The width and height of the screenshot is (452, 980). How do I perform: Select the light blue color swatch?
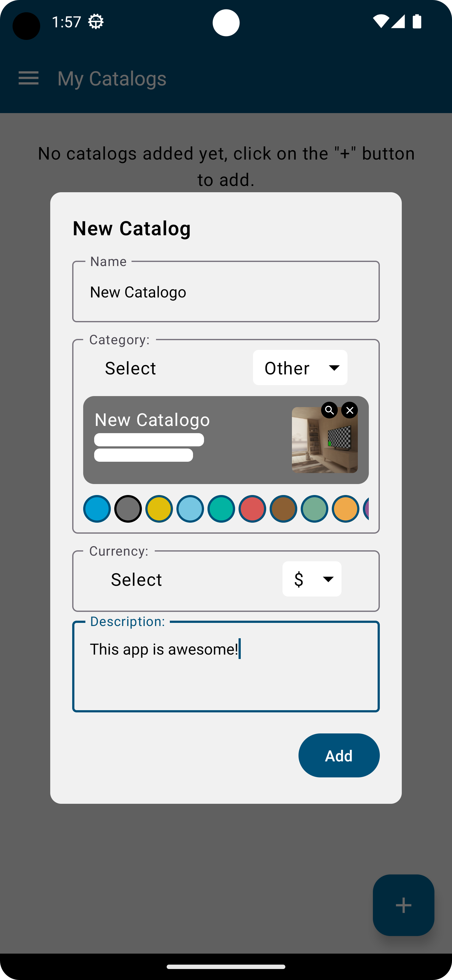[x=190, y=509]
